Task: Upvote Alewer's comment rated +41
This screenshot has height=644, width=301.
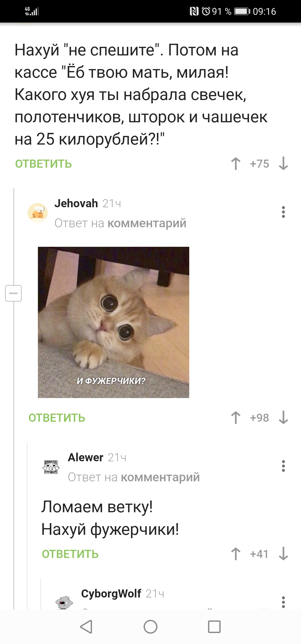Action: 236,554
